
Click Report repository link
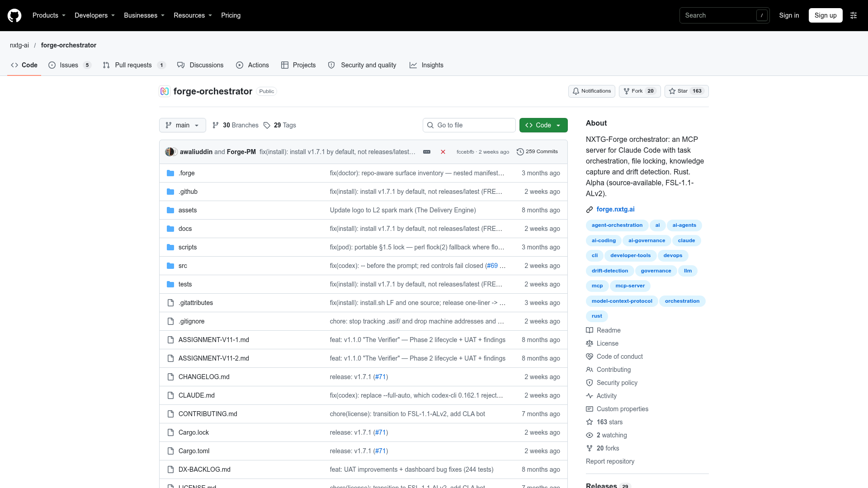click(610, 461)
